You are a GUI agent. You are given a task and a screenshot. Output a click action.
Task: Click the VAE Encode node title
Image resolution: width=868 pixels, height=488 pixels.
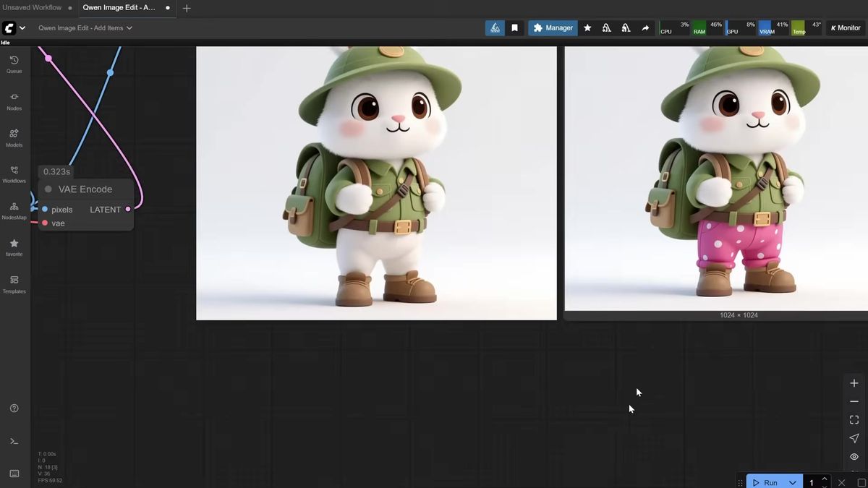85,189
